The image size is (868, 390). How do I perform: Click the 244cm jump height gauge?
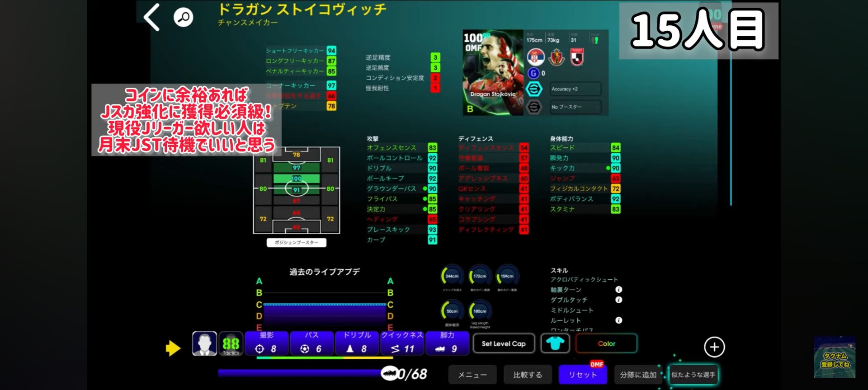pyautogui.click(x=452, y=276)
